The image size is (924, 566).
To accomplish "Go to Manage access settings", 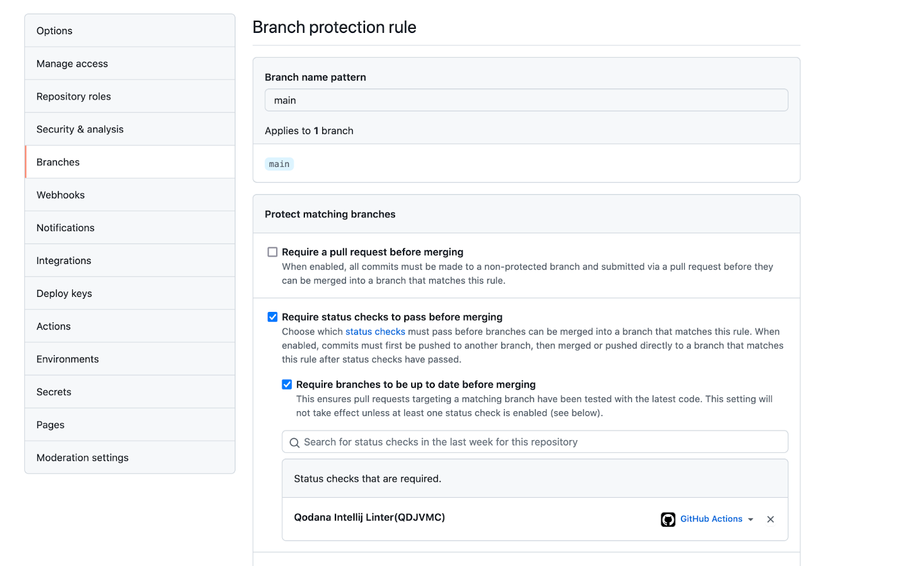I will [129, 64].
